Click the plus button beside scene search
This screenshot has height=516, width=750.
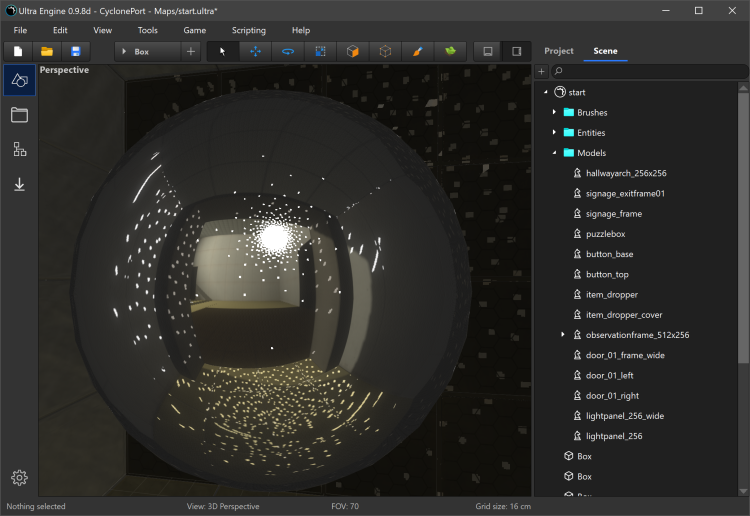(541, 72)
